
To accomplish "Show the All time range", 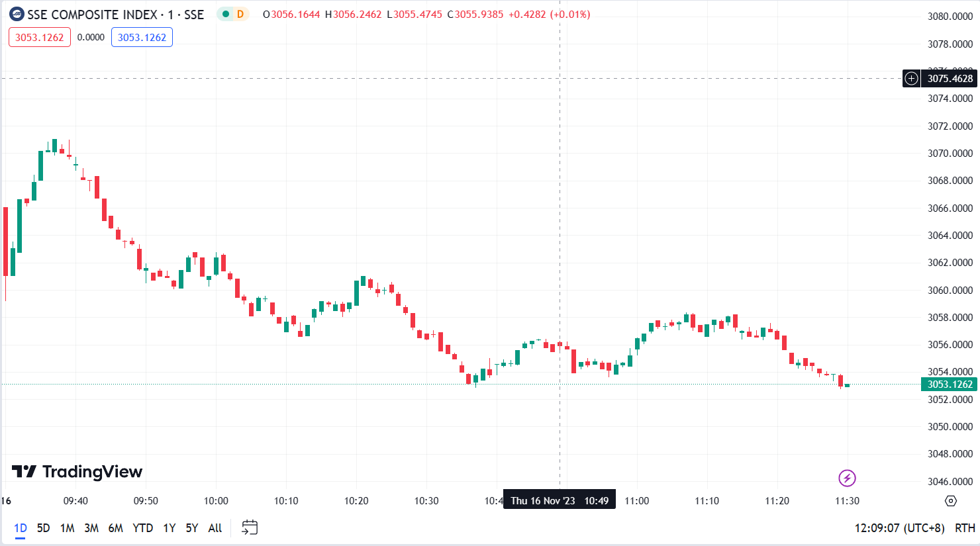I will pyautogui.click(x=215, y=527).
